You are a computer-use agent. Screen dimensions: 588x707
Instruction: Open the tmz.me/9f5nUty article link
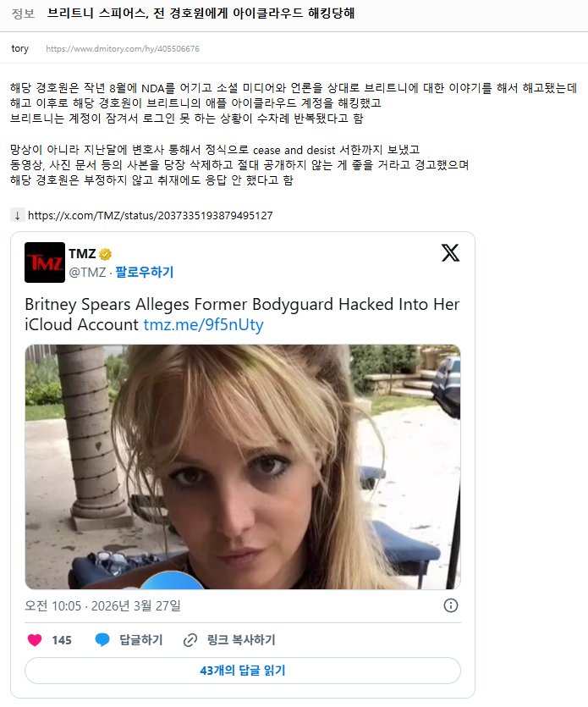203,324
